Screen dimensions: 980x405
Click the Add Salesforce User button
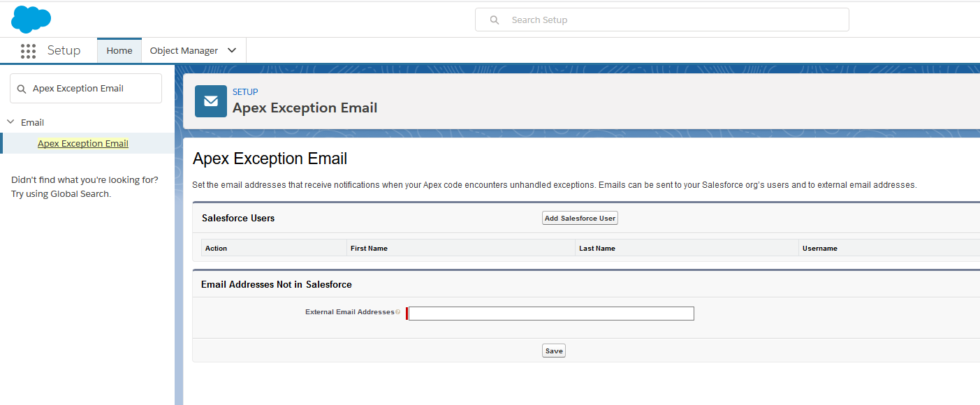coord(580,219)
